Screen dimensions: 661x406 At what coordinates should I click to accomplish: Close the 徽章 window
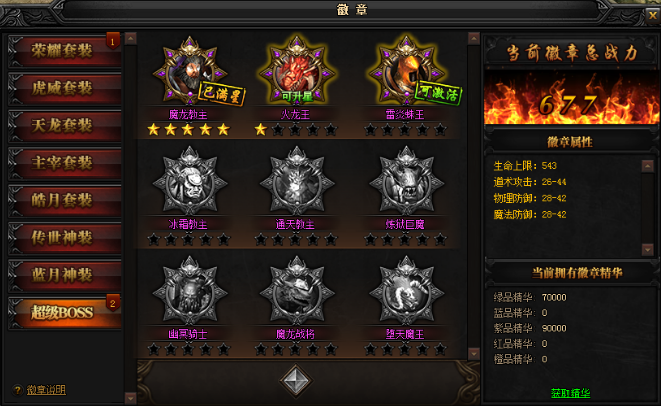tap(653, 16)
